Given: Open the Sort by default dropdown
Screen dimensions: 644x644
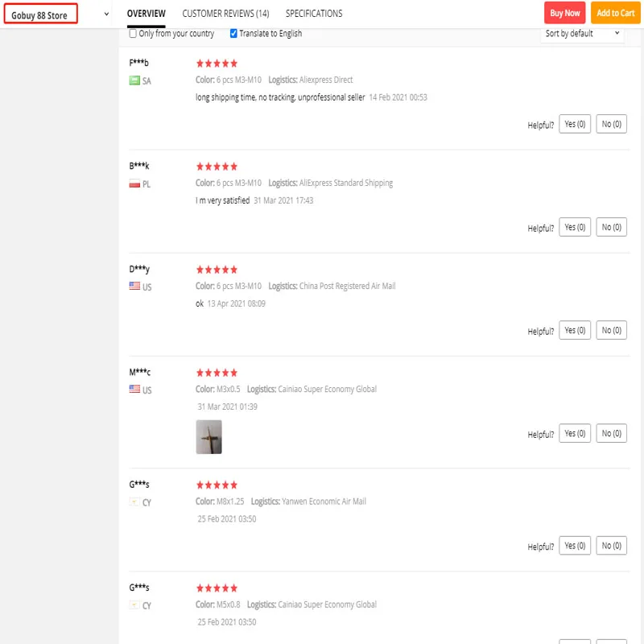Looking at the screenshot, I should pyautogui.click(x=583, y=34).
